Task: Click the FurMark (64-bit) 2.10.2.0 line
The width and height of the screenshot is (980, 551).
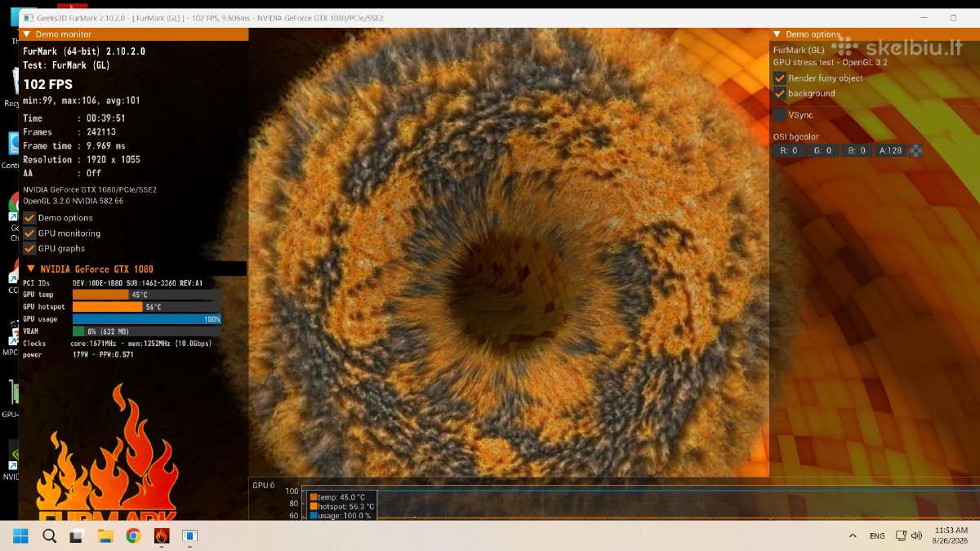Action: point(84,51)
